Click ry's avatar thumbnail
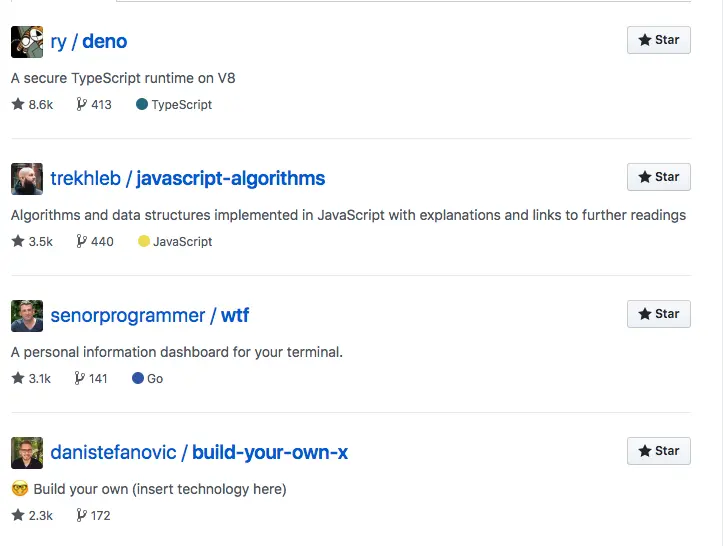The width and height of the screenshot is (723, 546). click(27, 42)
